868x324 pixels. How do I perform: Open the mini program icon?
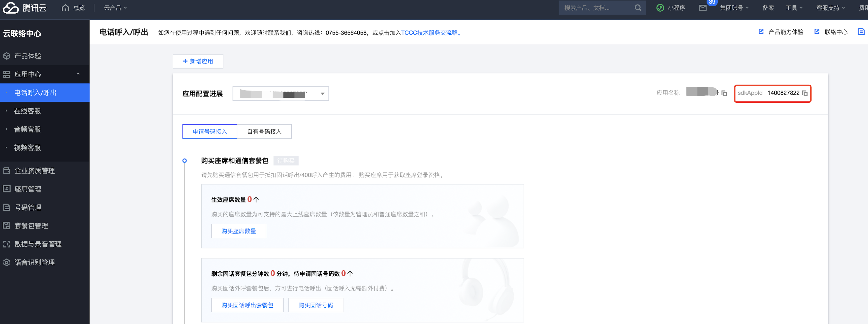[660, 8]
